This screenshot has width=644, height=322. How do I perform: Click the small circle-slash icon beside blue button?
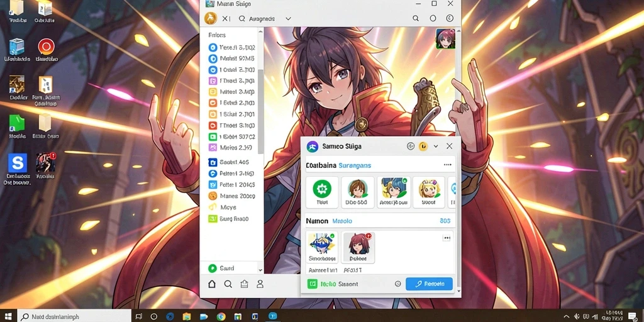(x=397, y=284)
